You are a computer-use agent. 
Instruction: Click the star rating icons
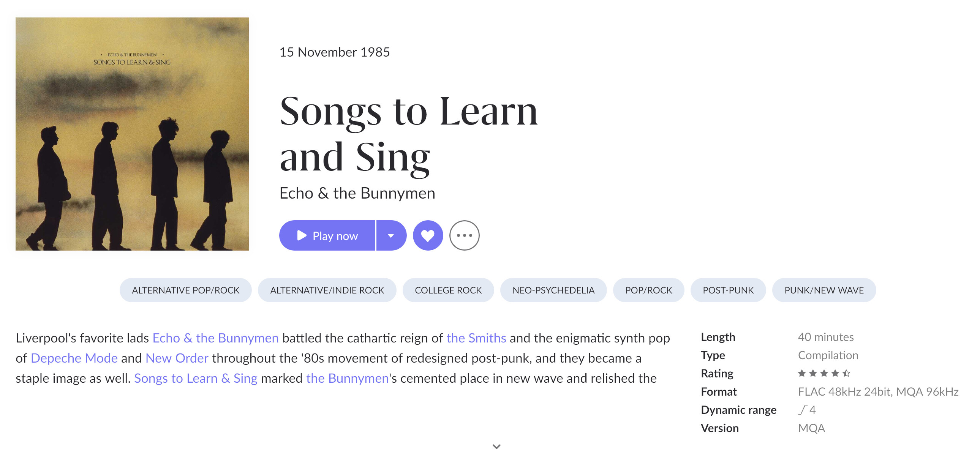click(824, 373)
